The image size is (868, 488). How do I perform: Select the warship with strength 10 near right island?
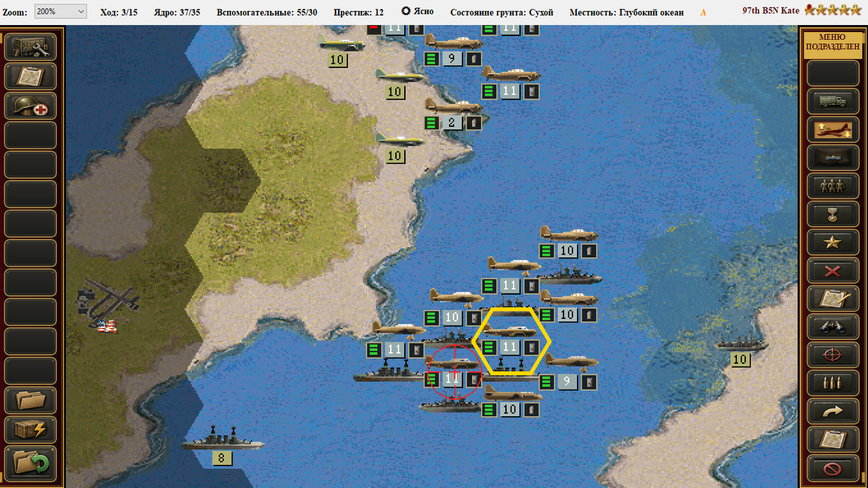click(741, 349)
